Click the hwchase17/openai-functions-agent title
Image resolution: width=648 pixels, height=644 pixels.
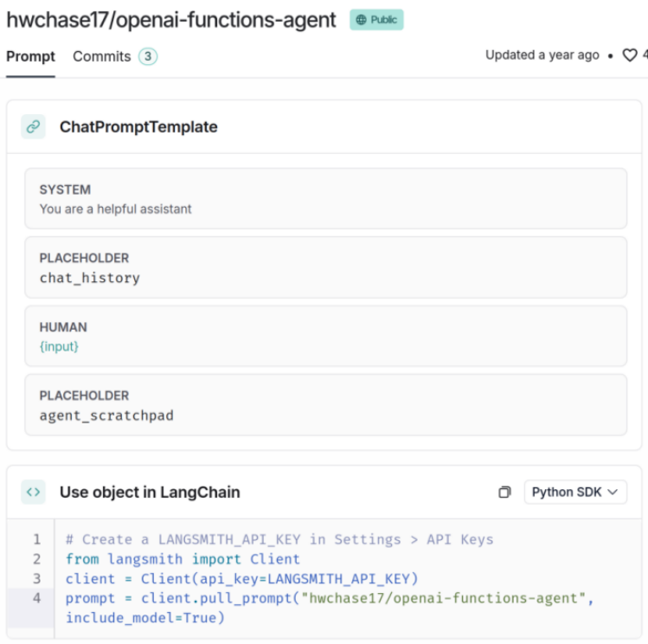pos(171,20)
